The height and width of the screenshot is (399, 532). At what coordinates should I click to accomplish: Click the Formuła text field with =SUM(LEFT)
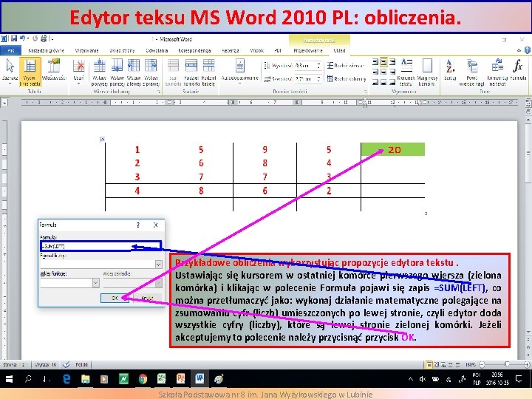point(100,246)
